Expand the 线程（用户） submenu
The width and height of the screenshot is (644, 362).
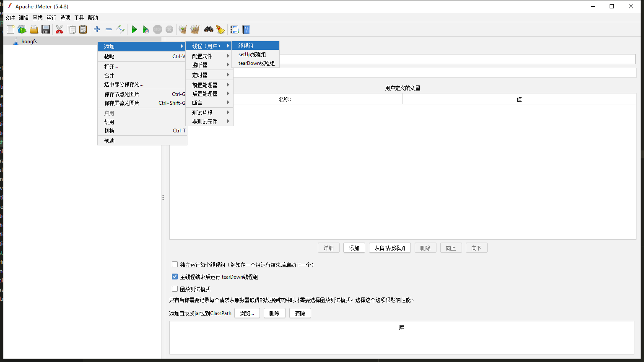[x=209, y=46]
